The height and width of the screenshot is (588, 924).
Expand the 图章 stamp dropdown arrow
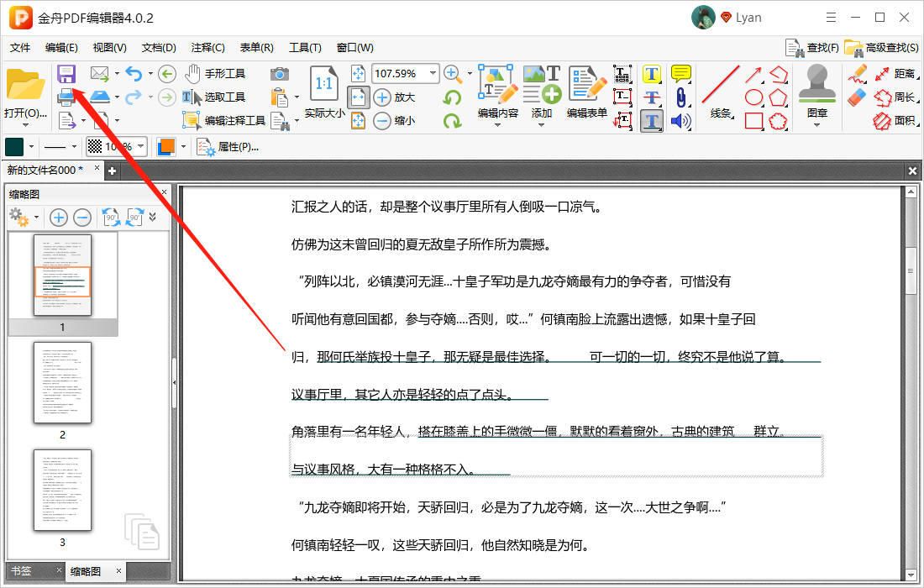(x=816, y=125)
